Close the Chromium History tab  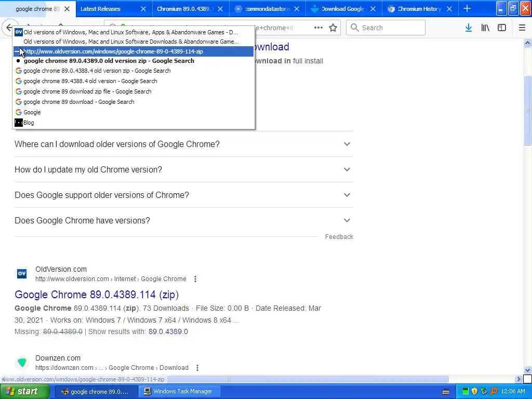449,9
